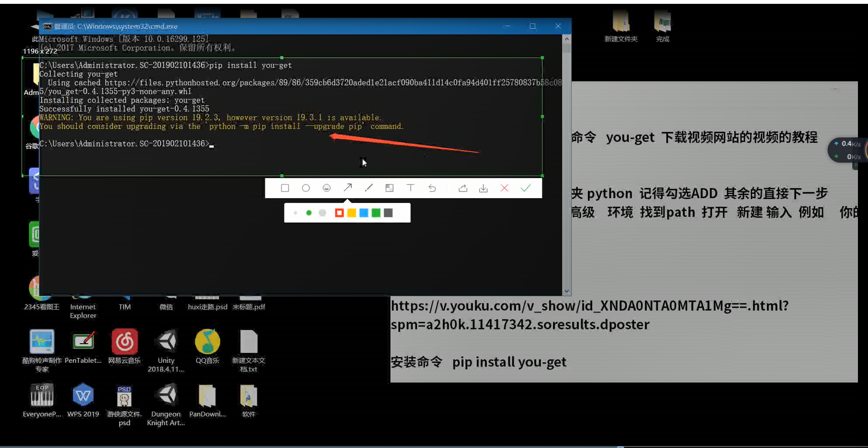
Task: Click the 未标题.pdf file label
Action: pyautogui.click(x=249, y=307)
